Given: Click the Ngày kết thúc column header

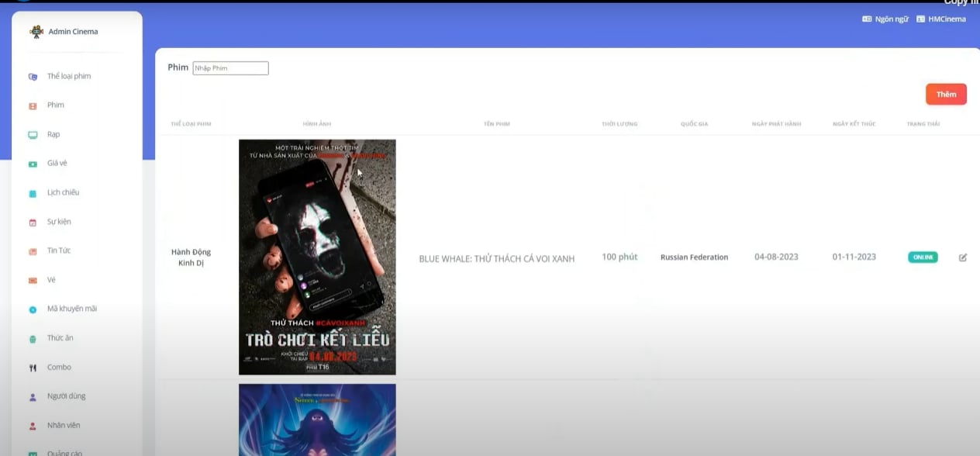Looking at the screenshot, I should (854, 124).
